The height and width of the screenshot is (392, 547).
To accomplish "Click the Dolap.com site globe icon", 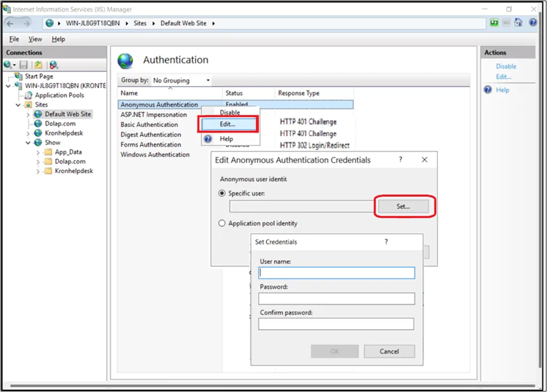I will (38, 123).
